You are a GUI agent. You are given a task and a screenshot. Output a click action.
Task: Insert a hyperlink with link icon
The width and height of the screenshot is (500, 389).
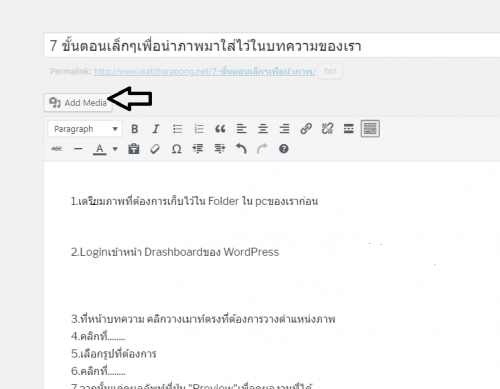pyautogui.click(x=306, y=129)
